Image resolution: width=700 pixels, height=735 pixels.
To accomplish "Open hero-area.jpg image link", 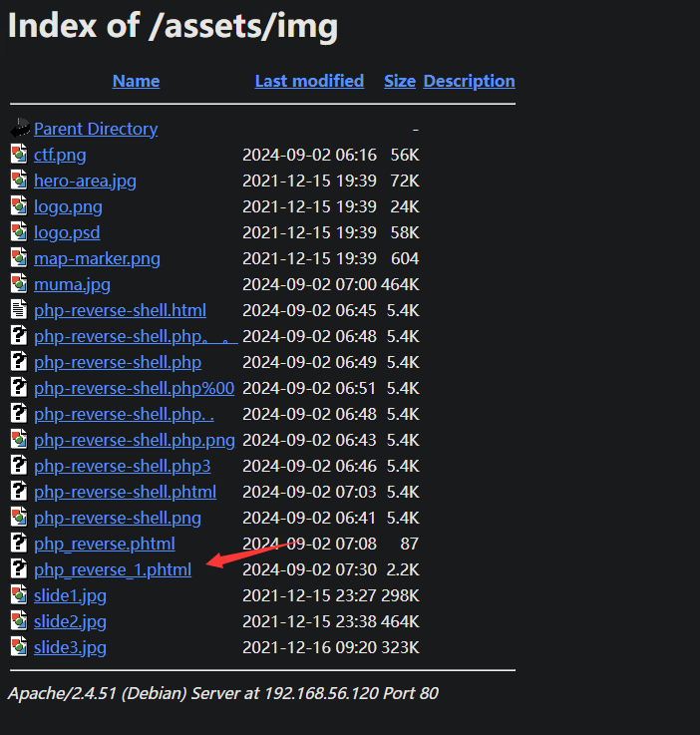I will tap(85, 181).
